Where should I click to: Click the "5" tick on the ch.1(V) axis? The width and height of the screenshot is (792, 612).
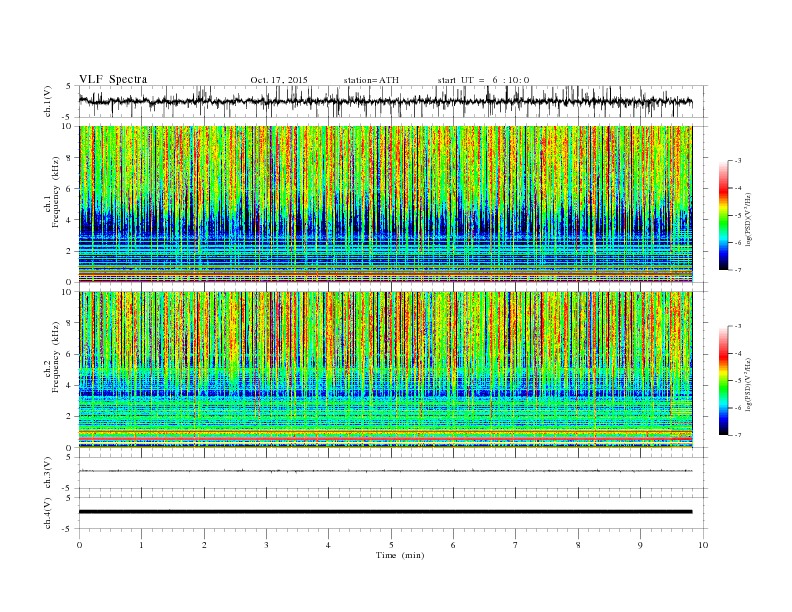click(x=69, y=86)
